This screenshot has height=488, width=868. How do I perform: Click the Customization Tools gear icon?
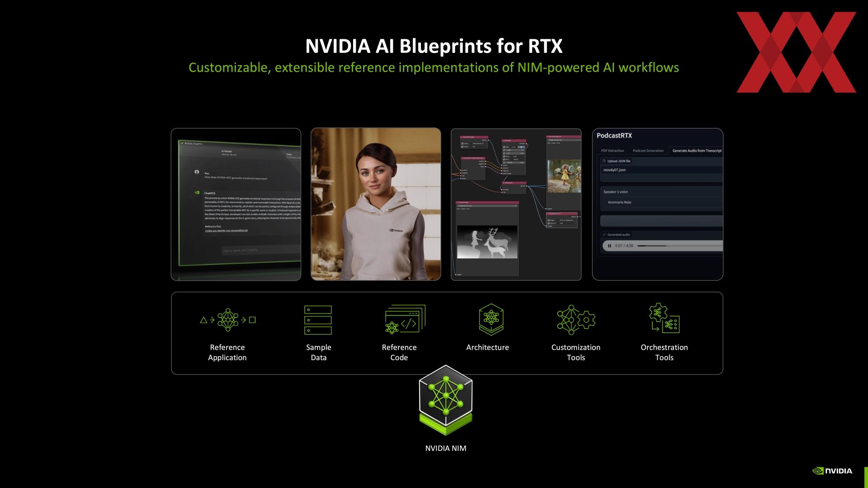click(x=576, y=319)
